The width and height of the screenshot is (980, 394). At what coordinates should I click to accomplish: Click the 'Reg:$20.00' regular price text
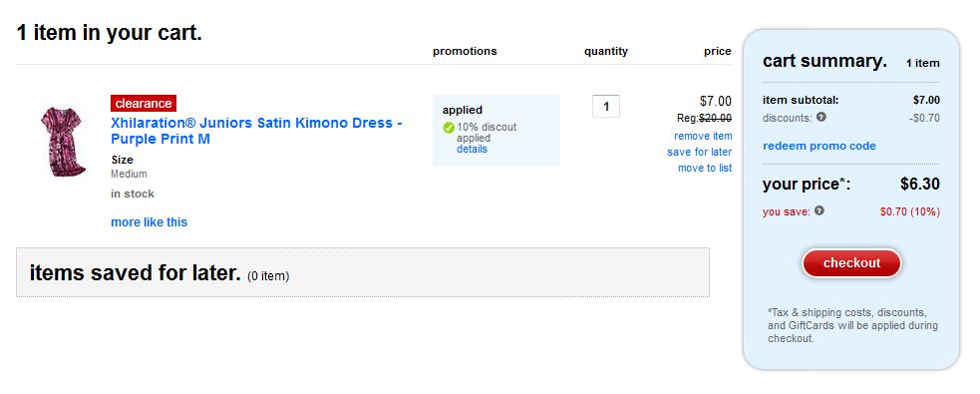point(705,118)
